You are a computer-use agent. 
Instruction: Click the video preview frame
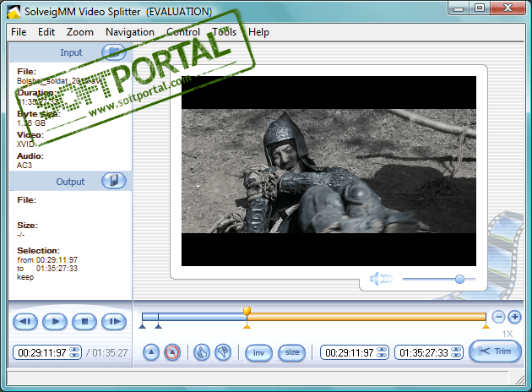pyautogui.click(x=328, y=171)
